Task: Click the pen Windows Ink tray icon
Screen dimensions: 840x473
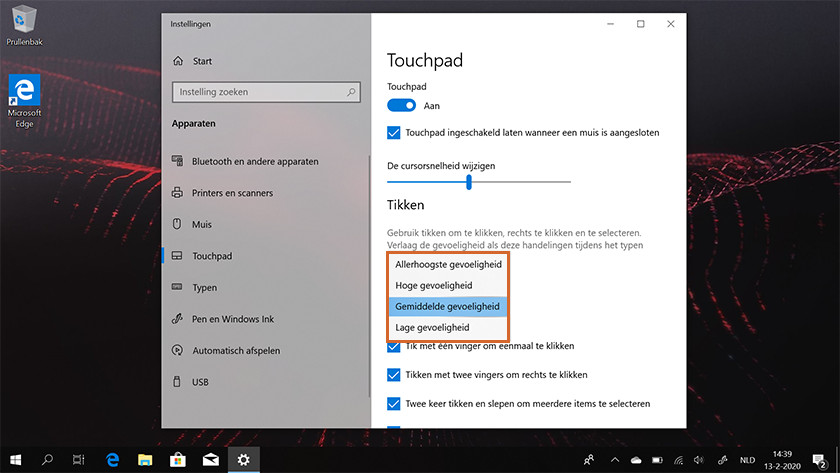Action: [x=723, y=460]
